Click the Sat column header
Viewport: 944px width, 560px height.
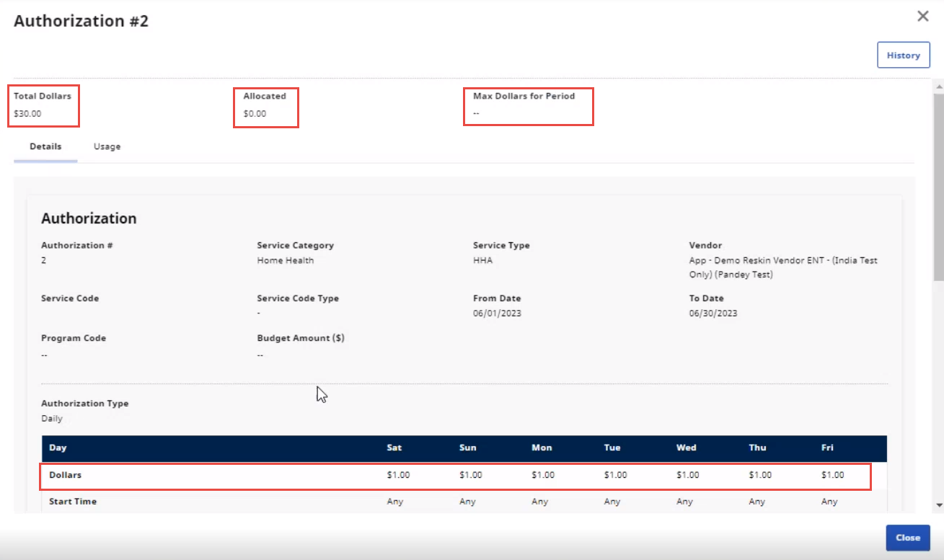pos(394,448)
